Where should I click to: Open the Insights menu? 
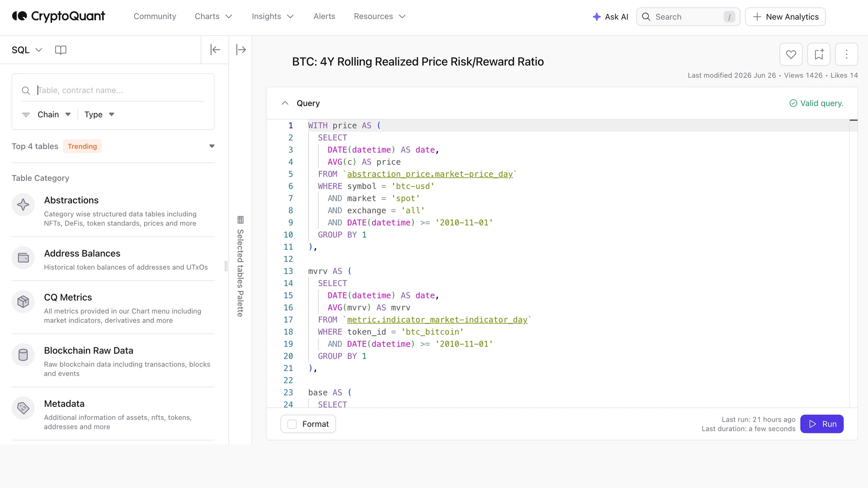click(x=273, y=16)
